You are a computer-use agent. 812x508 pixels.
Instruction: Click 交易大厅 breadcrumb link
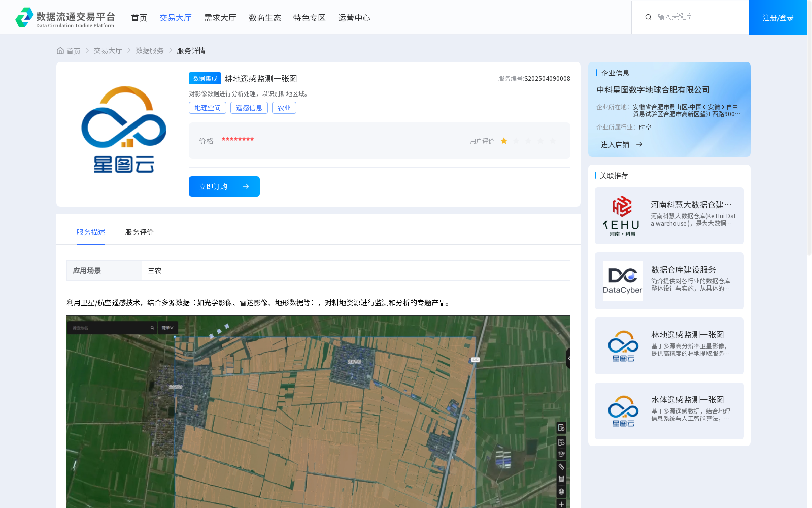[108, 51]
